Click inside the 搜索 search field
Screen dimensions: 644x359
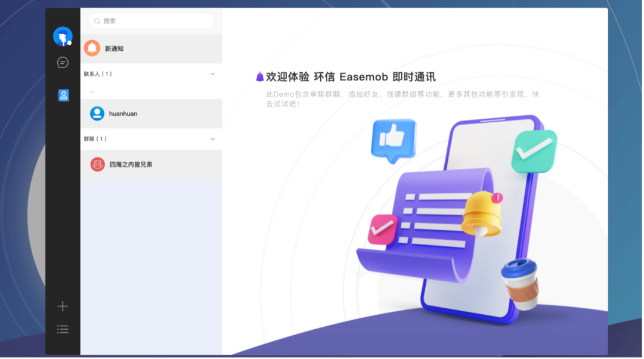[151, 21]
